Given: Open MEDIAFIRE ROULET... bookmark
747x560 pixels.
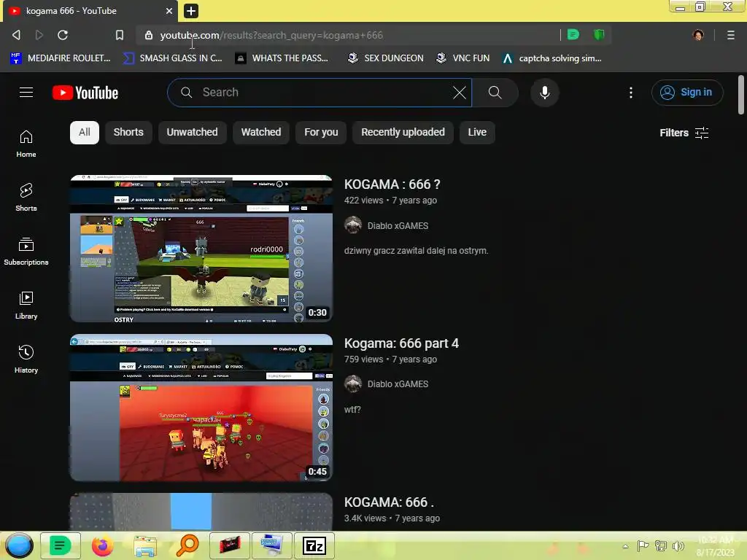Looking at the screenshot, I should [61, 58].
